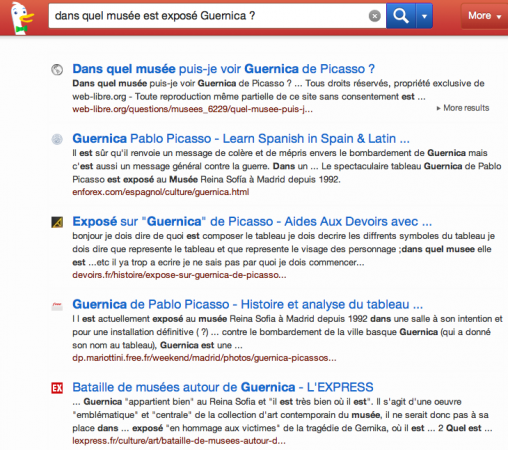
Task: Click the free.fr result favicon
Action: pos(57,306)
